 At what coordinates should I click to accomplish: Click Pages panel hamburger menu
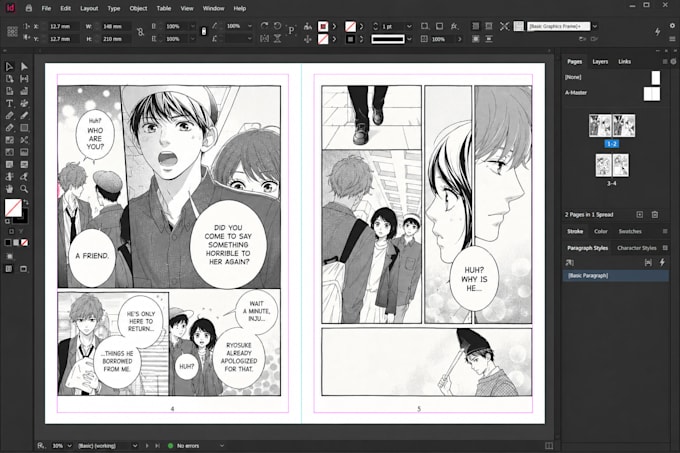[x=665, y=62]
